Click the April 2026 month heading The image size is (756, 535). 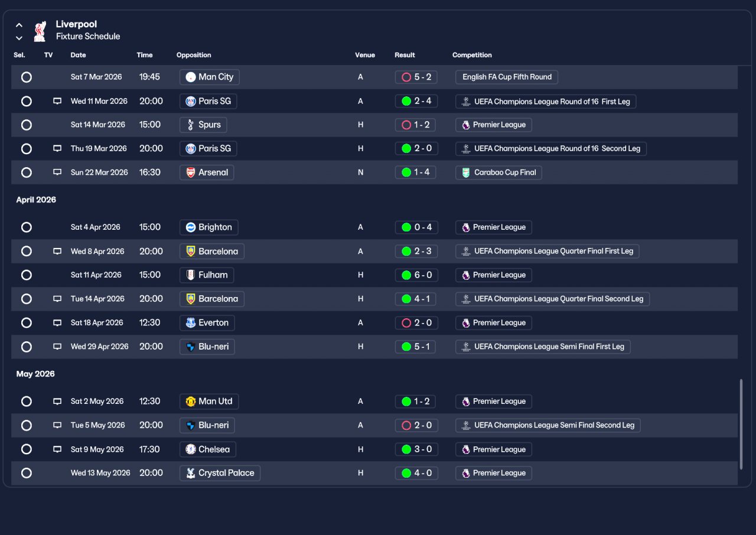(x=36, y=200)
